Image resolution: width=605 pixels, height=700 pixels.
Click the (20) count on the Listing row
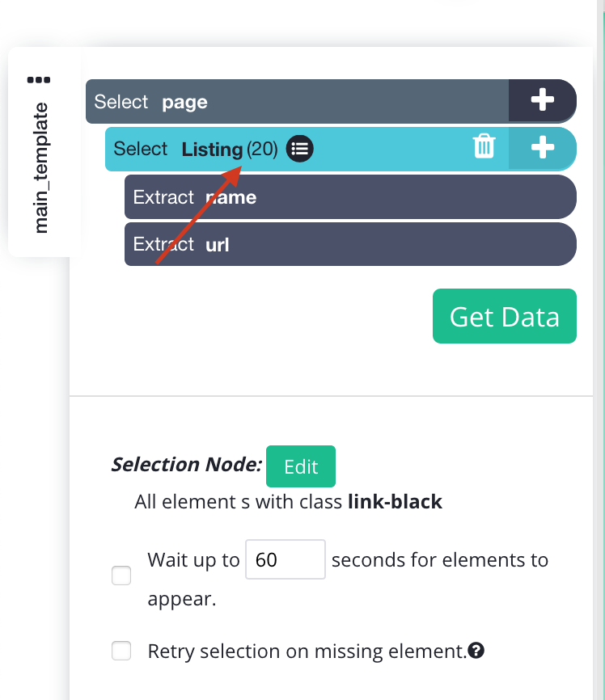coord(262,149)
